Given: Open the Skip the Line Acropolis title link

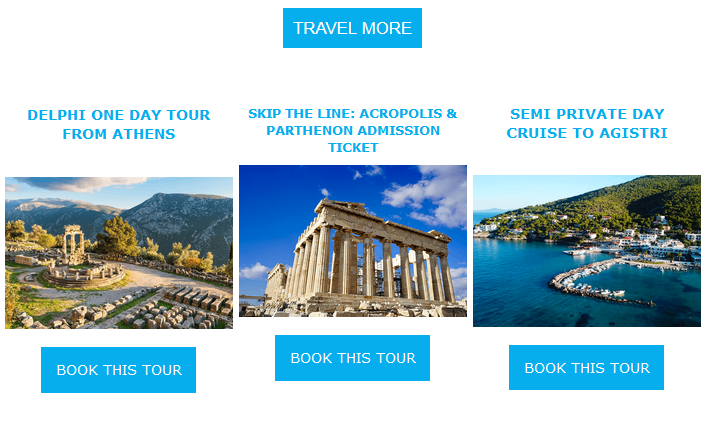Looking at the screenshot, I should point(352,130).
